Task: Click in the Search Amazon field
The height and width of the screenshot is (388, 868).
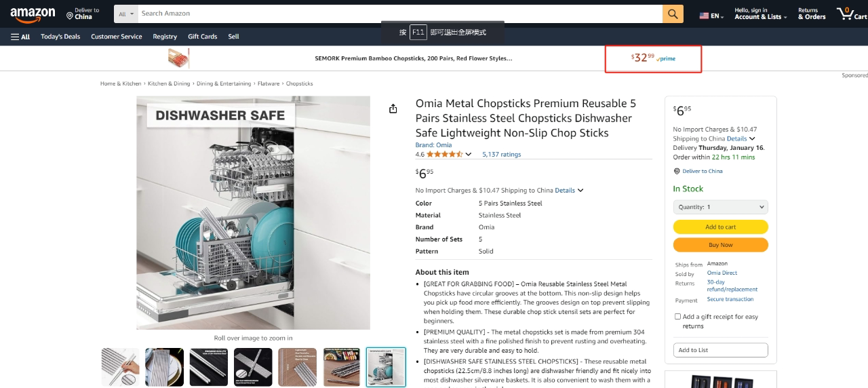Action: 400,14
